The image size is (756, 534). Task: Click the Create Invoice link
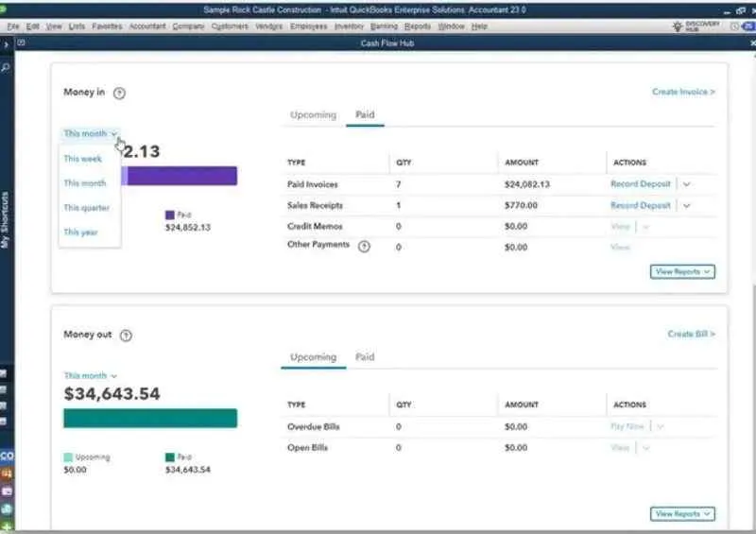coord(683,92)
